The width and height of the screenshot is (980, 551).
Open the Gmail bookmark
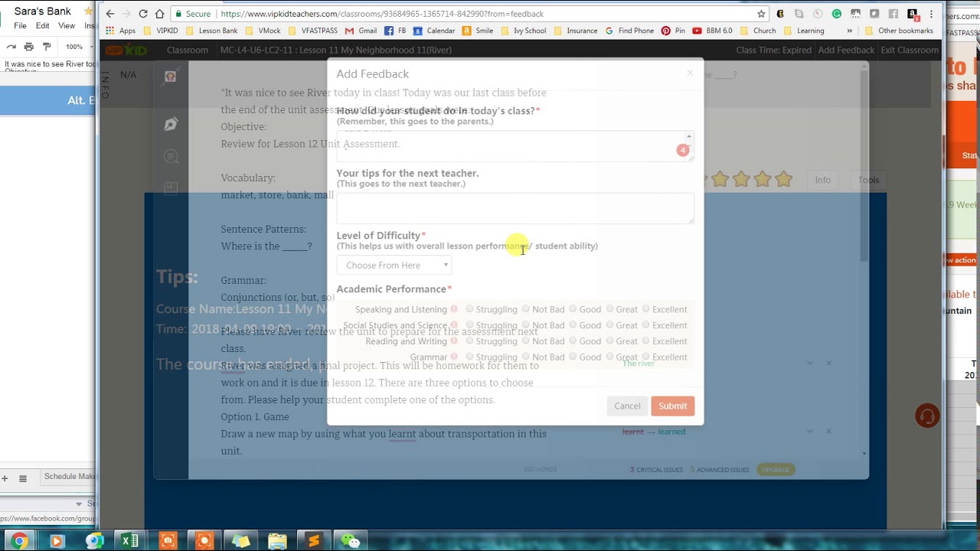click(361, 31)
